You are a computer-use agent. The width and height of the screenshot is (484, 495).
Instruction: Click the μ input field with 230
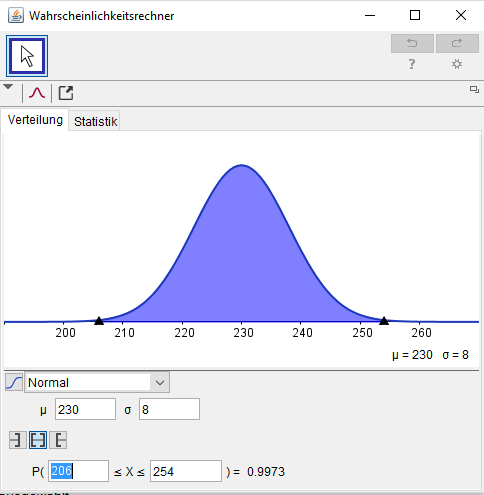(85, 409)
